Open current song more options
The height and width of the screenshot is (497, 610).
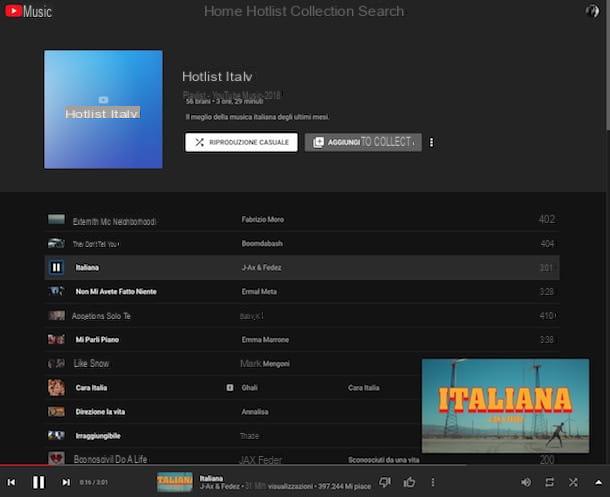pos(433,482)
